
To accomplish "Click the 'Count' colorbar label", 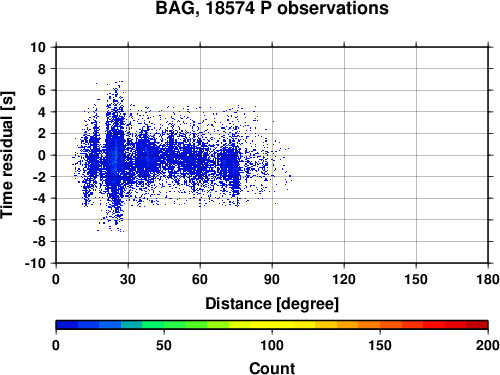I will pyautogui.click(x=272, y=368).
